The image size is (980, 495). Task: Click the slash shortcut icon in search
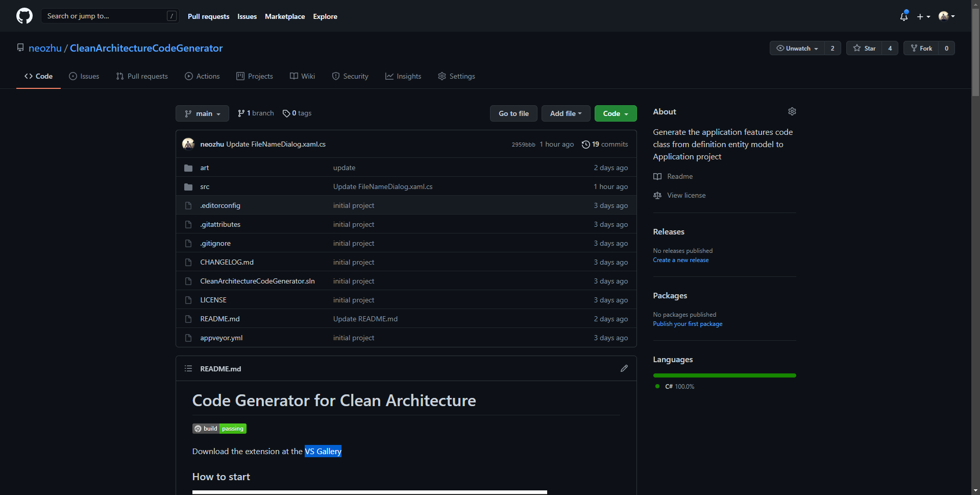(172, 16)
